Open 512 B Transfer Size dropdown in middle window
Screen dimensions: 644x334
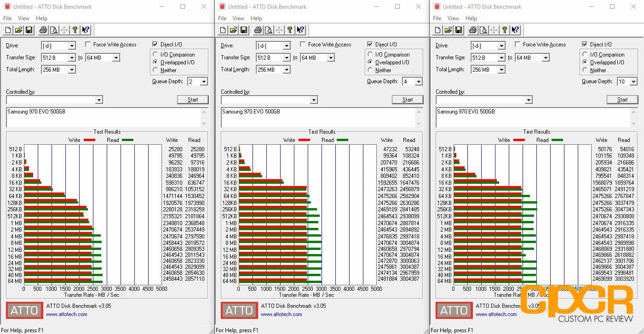coord(287,58)
